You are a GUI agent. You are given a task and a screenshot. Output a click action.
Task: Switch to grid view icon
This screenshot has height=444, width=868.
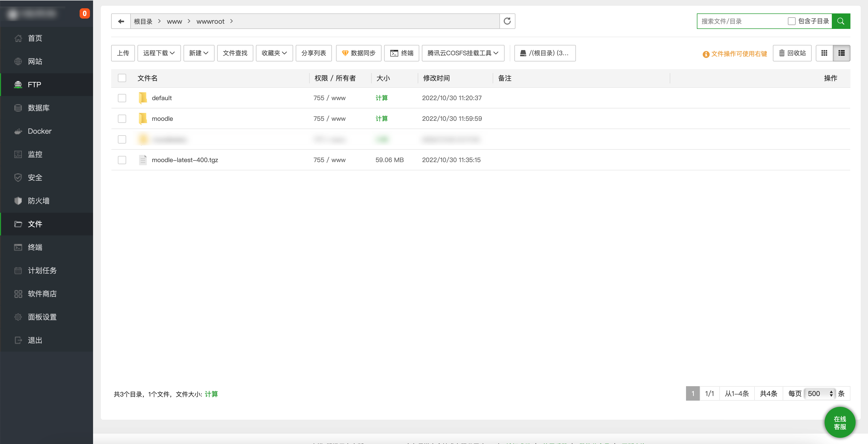(824, 53)
